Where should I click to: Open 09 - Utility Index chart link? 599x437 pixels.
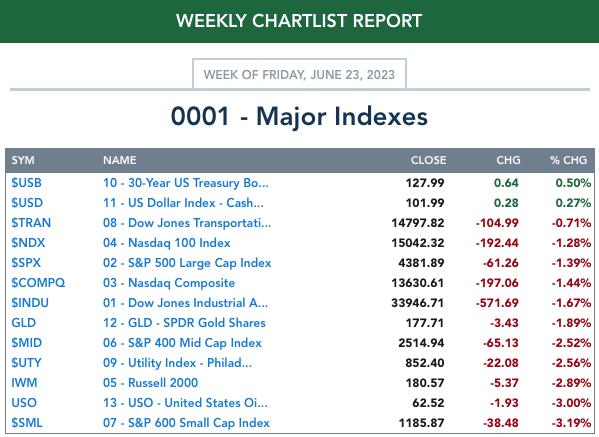177,363
